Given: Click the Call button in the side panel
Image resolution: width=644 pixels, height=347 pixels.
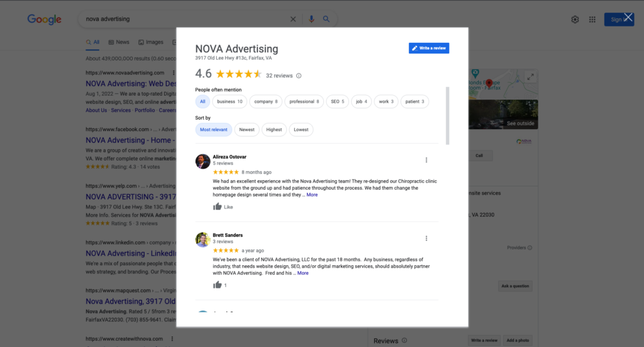Looking at the screenshot, I should pos(479,156).
